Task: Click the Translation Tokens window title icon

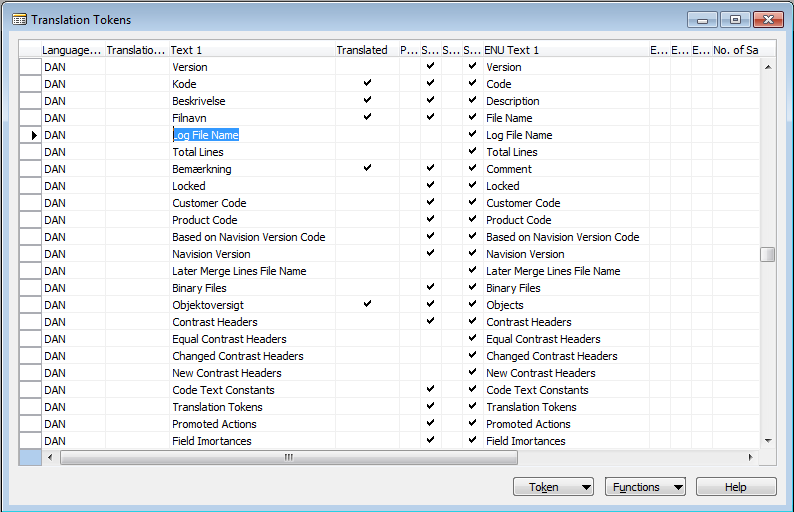Action: coord(19,19)
